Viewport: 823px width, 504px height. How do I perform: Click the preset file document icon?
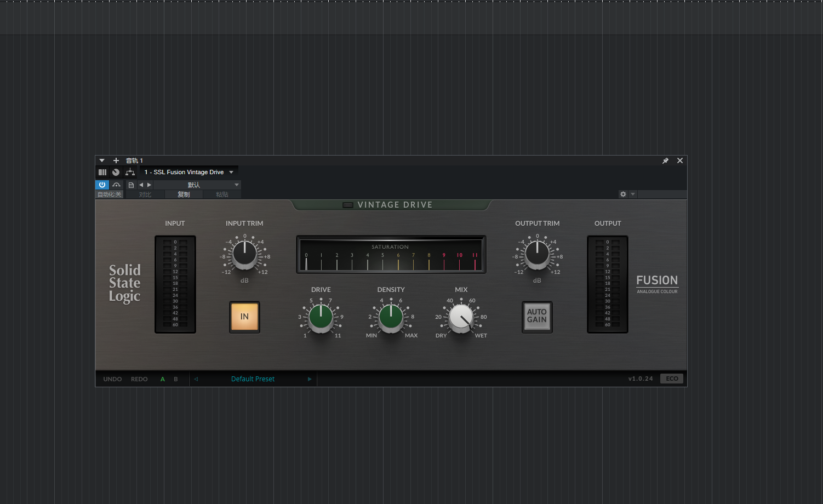point(131,185)
